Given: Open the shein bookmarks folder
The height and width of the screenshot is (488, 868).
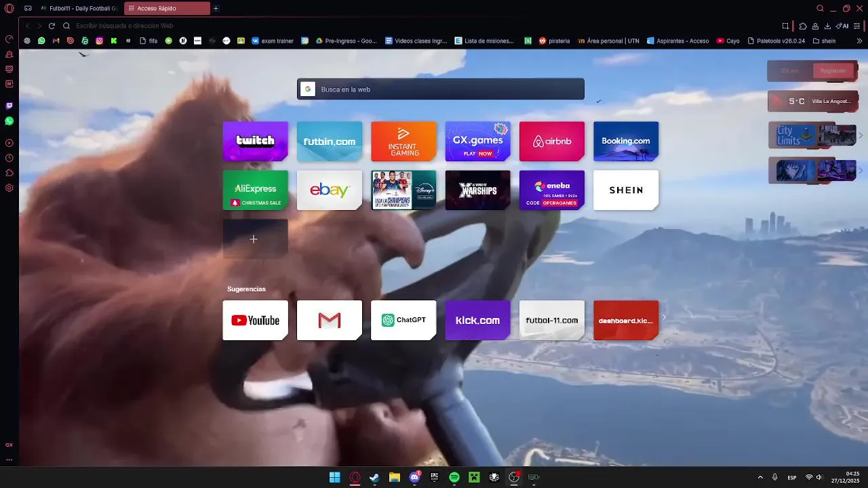Looking at the screenshot, I should tap(824, 41).
